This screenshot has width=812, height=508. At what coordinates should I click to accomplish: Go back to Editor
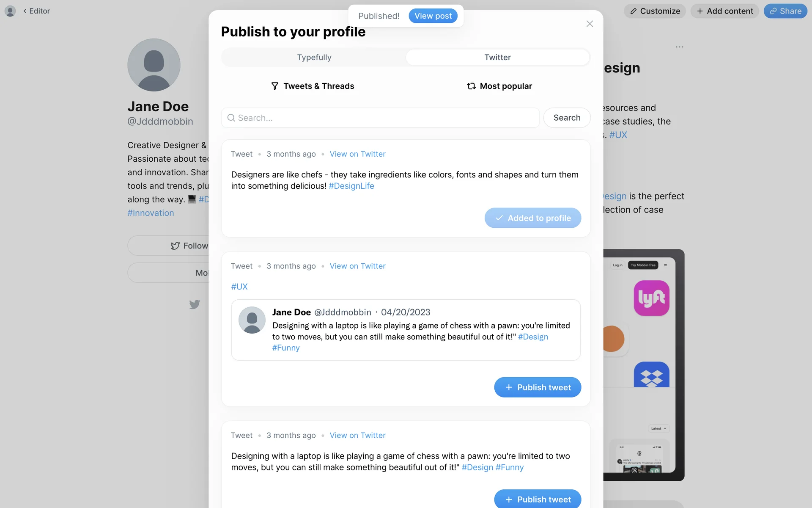37,11
